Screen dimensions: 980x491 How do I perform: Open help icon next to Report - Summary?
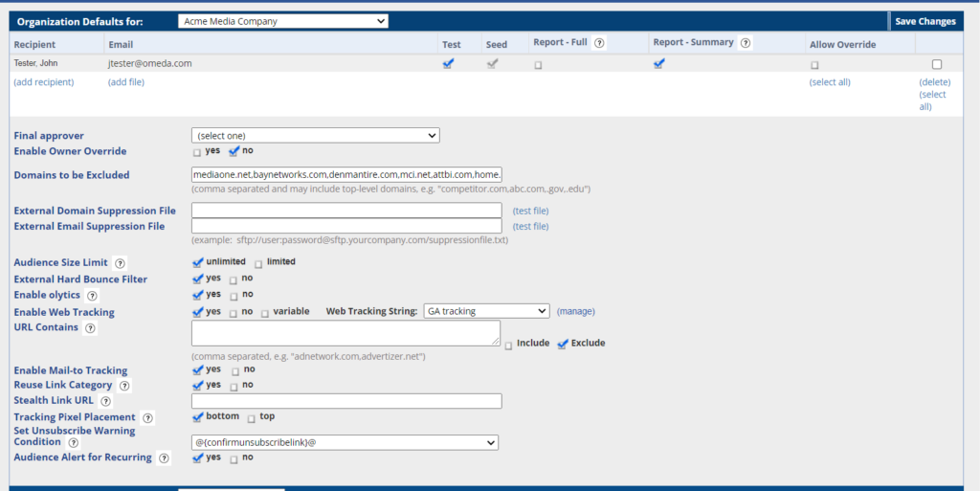click(745, 43)
